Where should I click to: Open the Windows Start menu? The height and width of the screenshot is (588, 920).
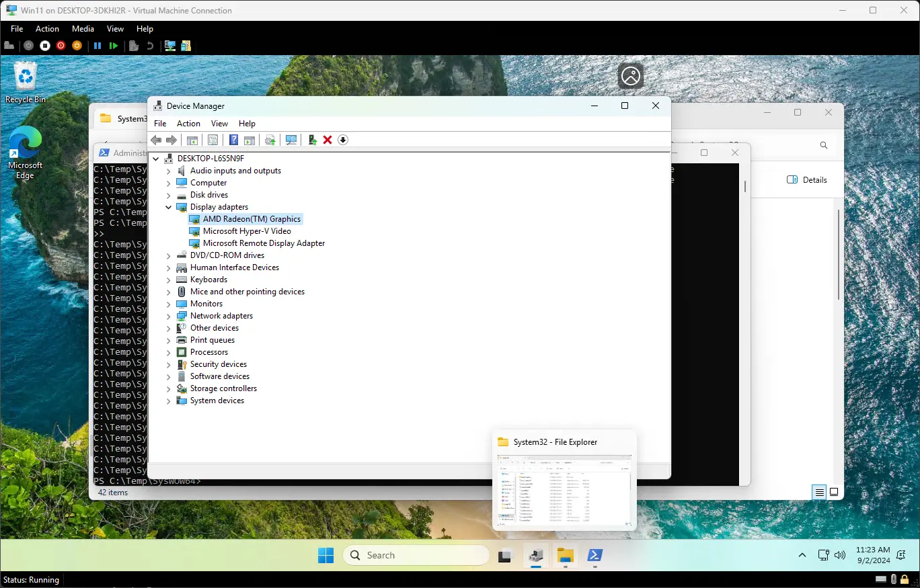tap(325, 555)
